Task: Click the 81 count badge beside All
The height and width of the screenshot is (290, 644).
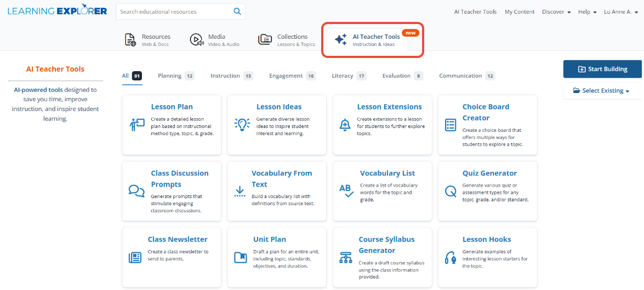Action: pyautogui.click(x=137, y=76)
